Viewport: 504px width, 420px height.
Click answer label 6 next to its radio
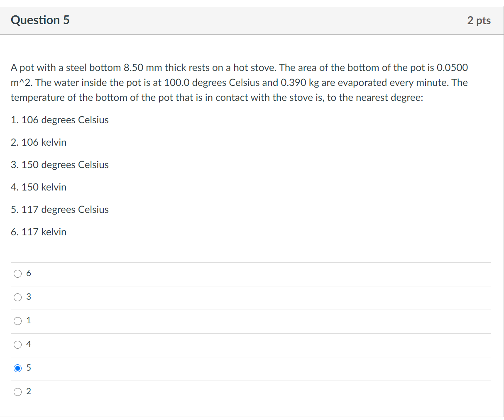pyautogui.click(x=28, y=273)
